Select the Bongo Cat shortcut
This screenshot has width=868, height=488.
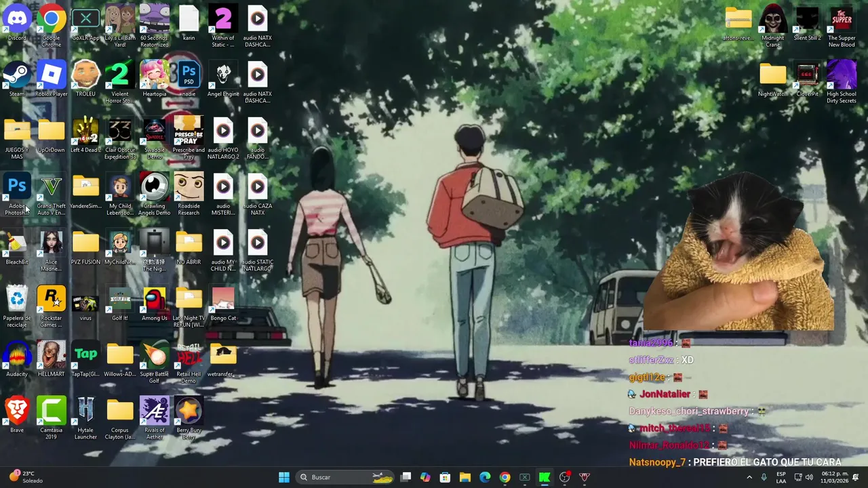(223, 303)
